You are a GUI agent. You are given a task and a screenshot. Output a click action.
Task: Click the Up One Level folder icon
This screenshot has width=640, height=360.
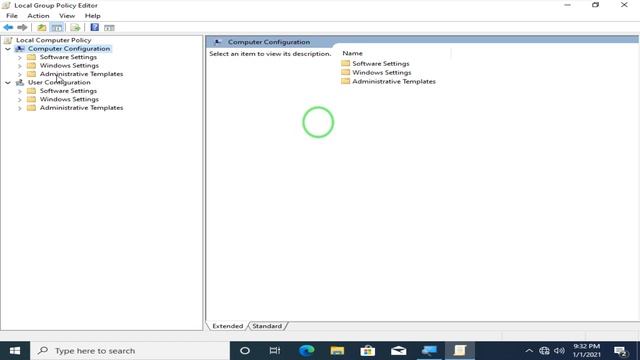pos(41,27)
